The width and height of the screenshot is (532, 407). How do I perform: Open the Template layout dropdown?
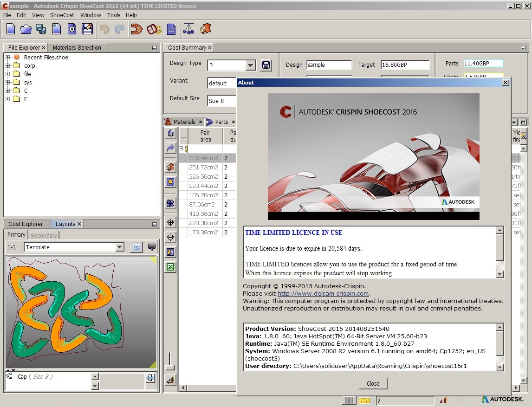120,247
